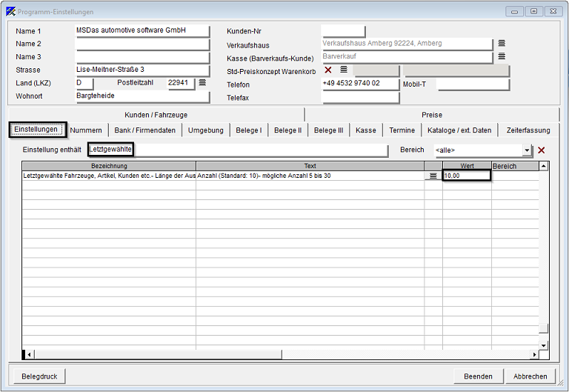Screen dimensions: 569x392
Task: Open the Bereich <alle> combo box
Action: tap(482, 150)
